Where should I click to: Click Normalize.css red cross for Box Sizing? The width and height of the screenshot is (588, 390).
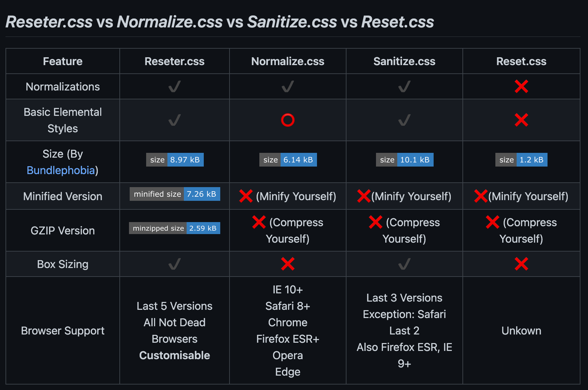pyautogui.click(x=287, y=264)
